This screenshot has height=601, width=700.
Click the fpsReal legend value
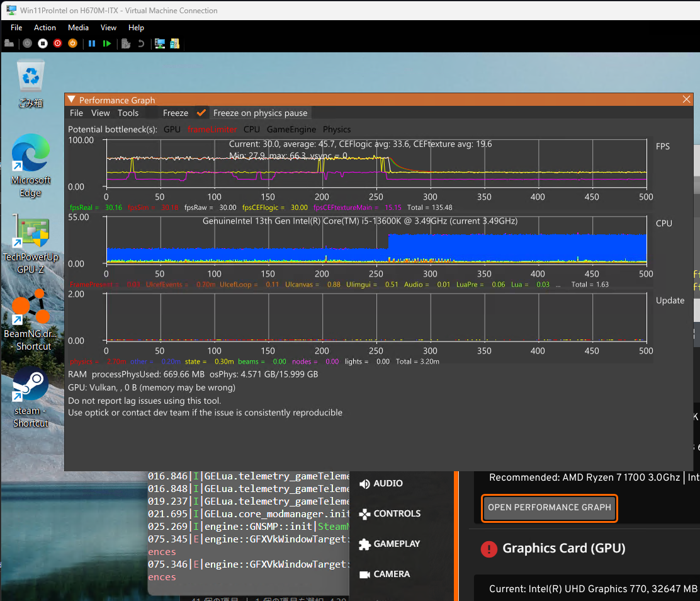tap(113, 208)
